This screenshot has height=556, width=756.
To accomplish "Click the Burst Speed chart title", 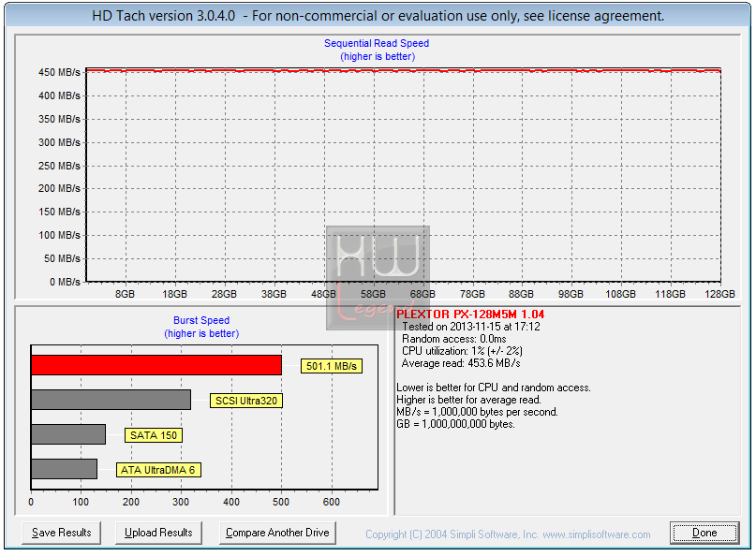I will [201, 320].
